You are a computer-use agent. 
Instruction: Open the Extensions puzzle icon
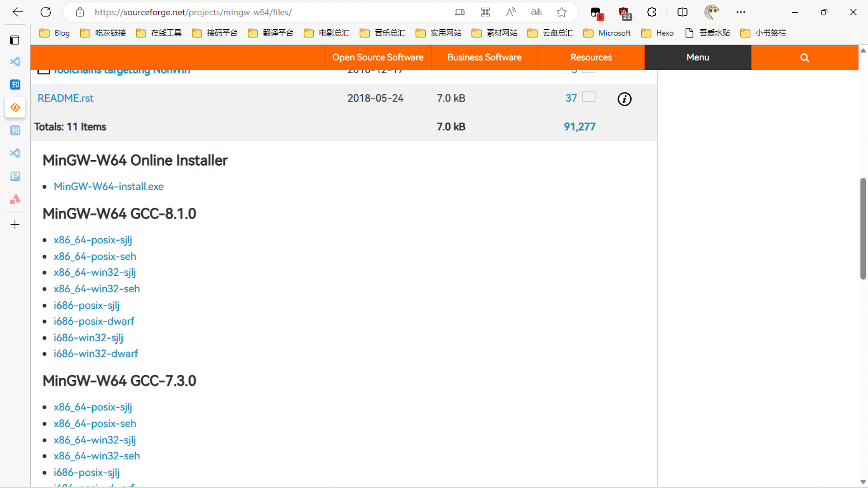651,12
